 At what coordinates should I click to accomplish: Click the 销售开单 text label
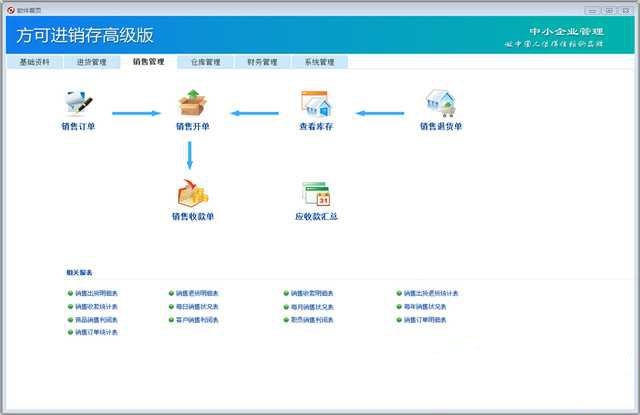193,126
